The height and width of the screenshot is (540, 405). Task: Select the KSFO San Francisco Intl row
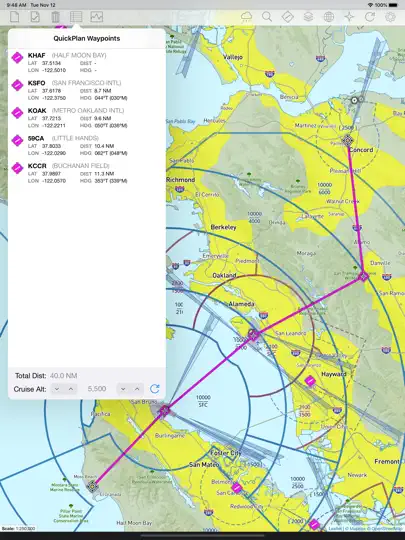pos(87,90)
